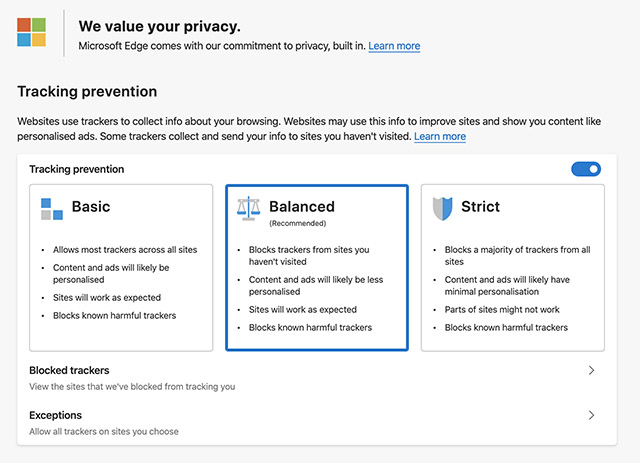Click 'We value your privacy' heading
Viewport: 640px width, 463px height.
pyautogui.click(x=159, y=26)
